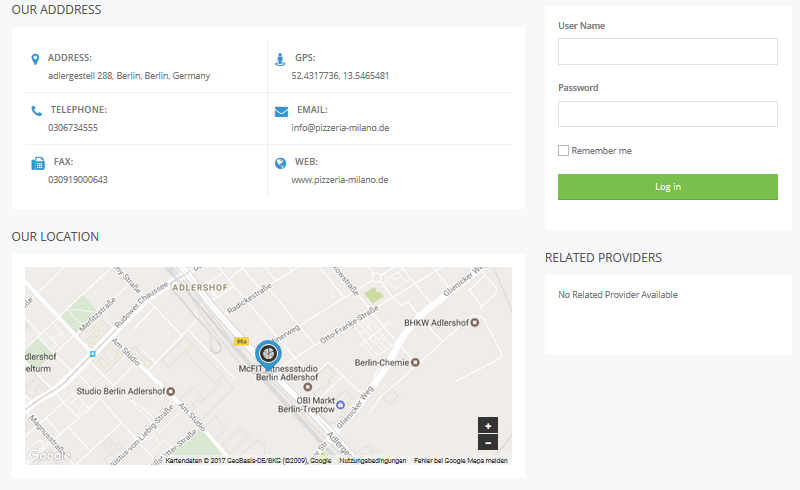Click the Nutzungsbedingungen link on map

coord(372,461)
